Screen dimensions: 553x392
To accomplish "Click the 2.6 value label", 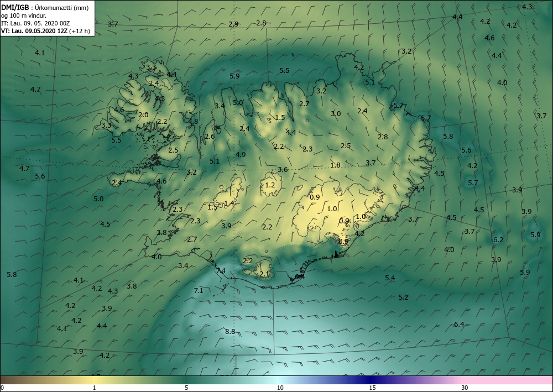I will click(x=210, y=137).
